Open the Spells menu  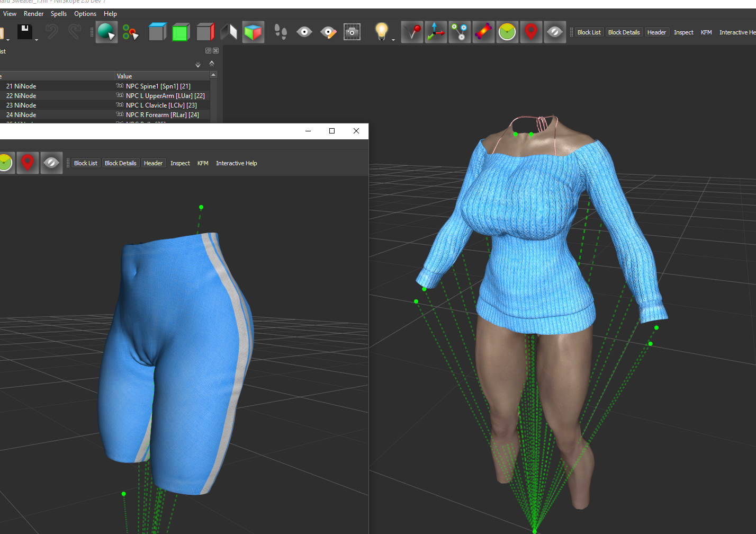[x=59, y=14]
